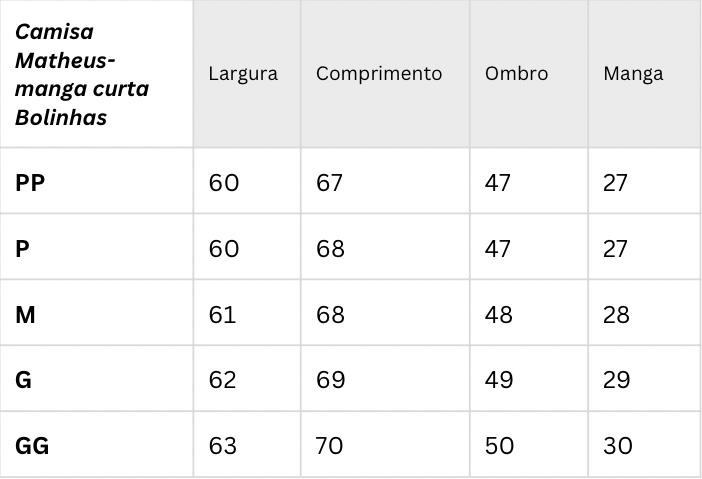
Task: Click the Largura column header
Action: tap(243, 74)
